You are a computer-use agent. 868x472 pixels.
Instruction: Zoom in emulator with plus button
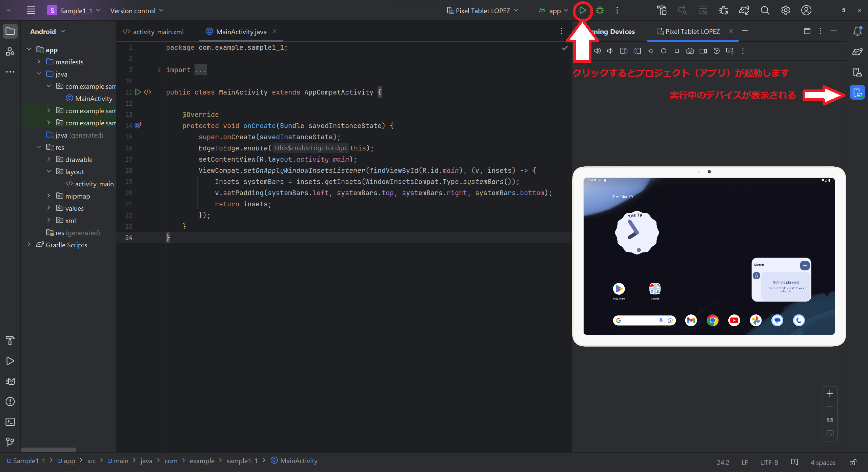click(x=830, y=393)
